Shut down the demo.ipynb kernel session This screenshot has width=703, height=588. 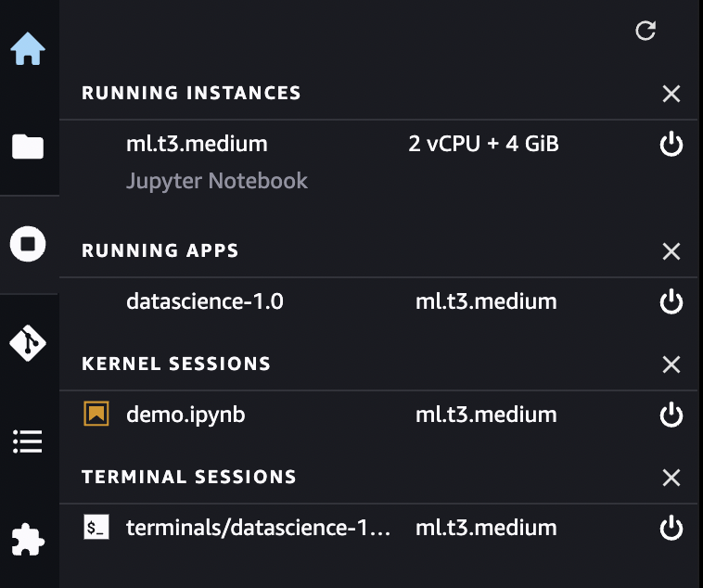pos(671,415)
